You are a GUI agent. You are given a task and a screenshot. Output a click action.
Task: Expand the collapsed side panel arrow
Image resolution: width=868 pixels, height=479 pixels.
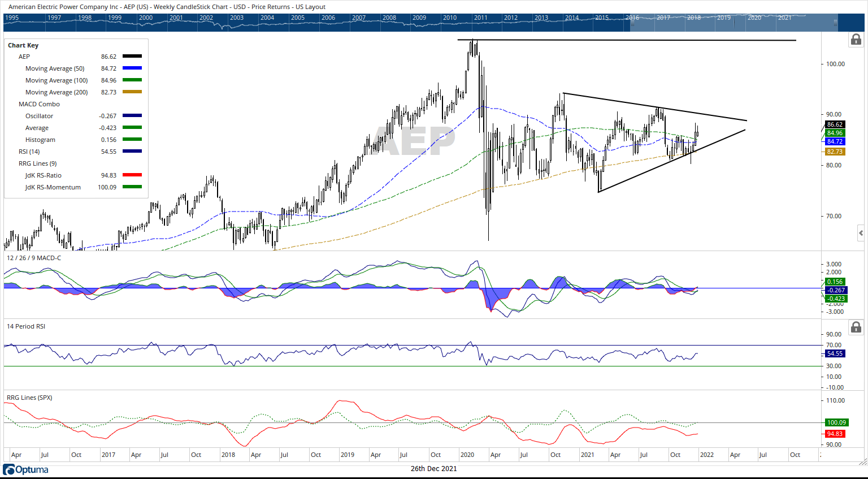861,233
